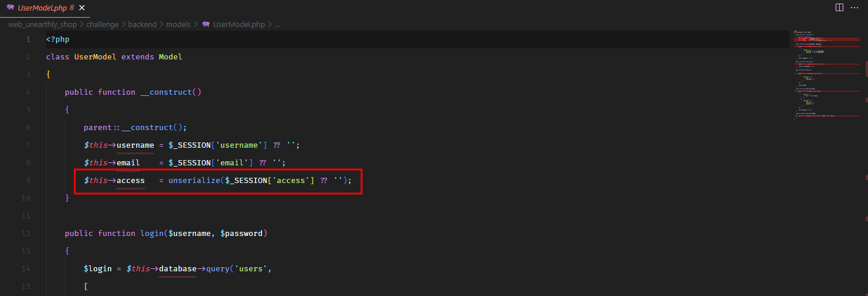Click the split editor right icon
The height and width of the screenshot is (296, 868).
839,8
